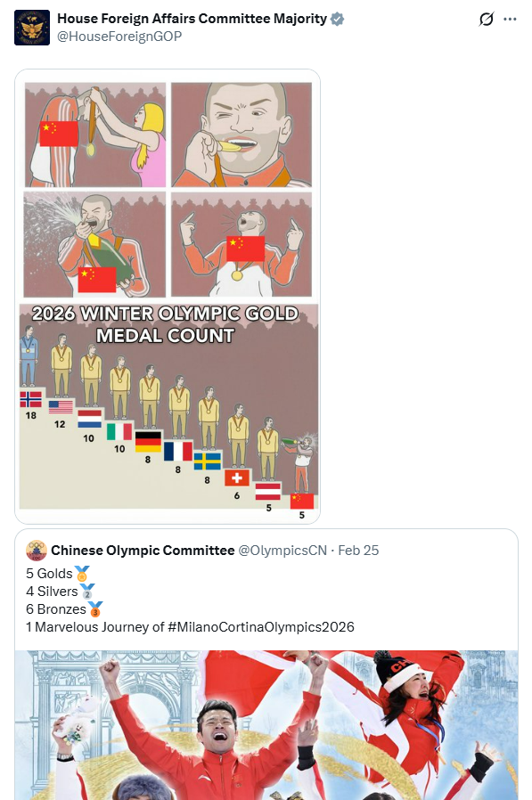Screen dimensions: 532x800
Task: Open the Chinese Olympic Committee account name
Action: pos(143,551)
